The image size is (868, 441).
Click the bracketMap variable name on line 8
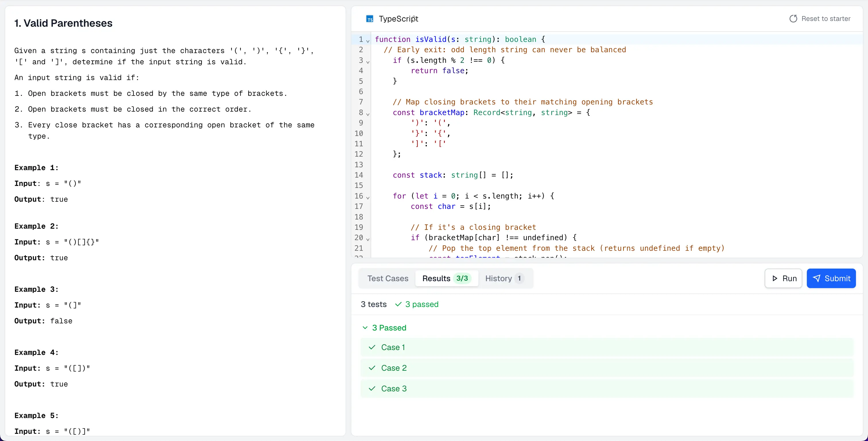pyautogui.click(x=442, y=112)
